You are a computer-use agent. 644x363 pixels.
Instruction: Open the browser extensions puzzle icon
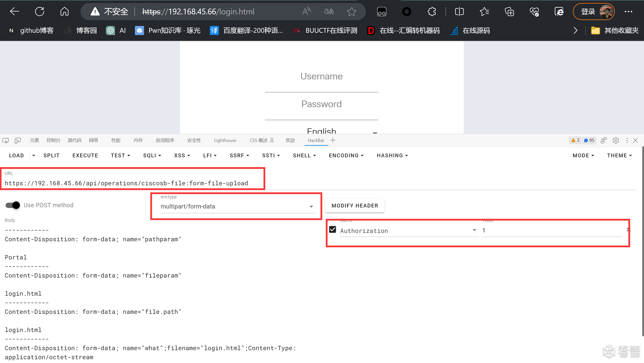pos(432,12)
